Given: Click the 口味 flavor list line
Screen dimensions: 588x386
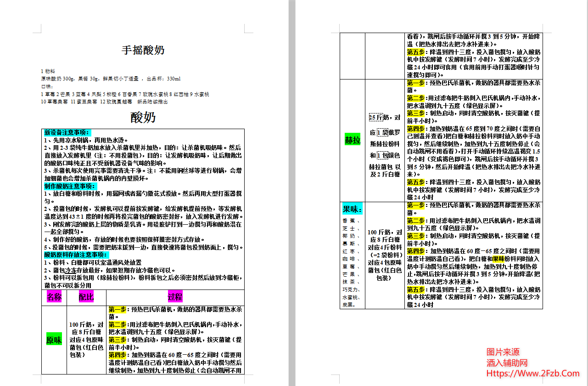Looking at the screenshot, I should click(x=46, y=86).
